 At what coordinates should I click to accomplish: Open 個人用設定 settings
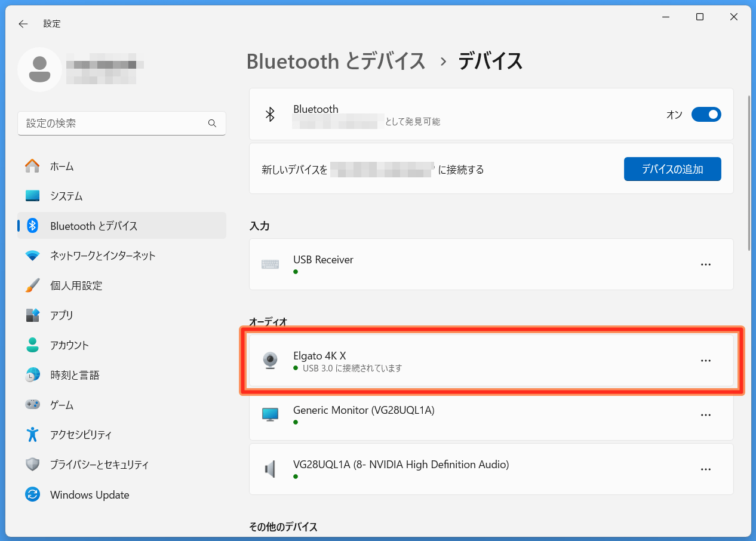point(122,285)
